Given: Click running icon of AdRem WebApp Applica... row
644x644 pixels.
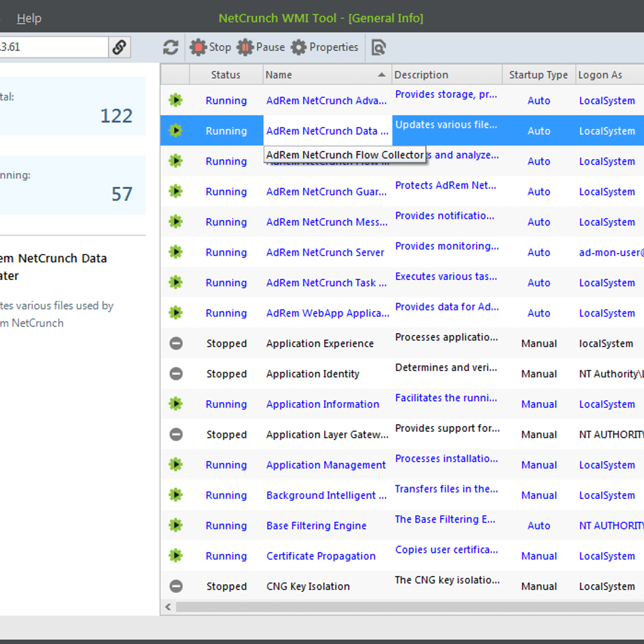Looking at the screenshot, I should click(175, 312).
